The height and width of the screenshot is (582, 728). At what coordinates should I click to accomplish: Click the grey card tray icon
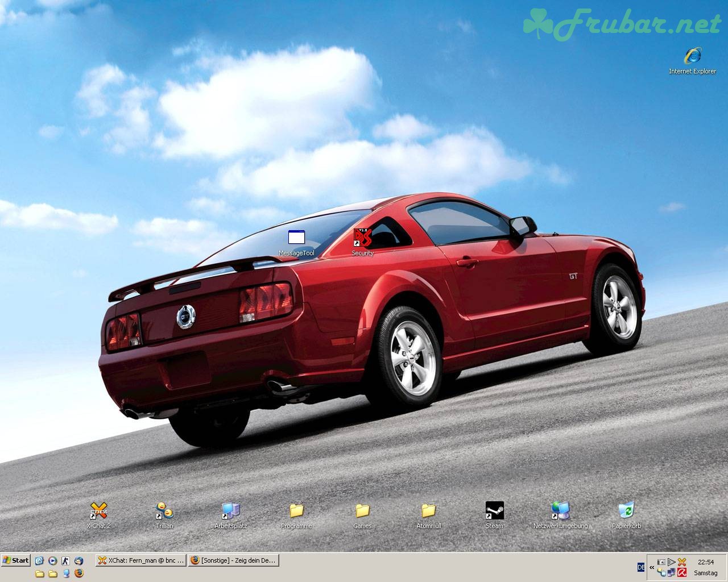[661, 562]
